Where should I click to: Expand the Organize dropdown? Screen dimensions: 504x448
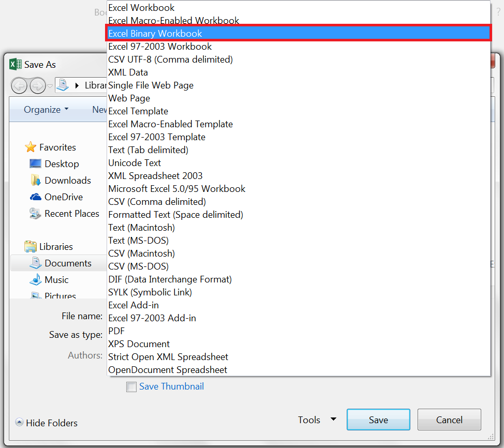coord(46,110)
